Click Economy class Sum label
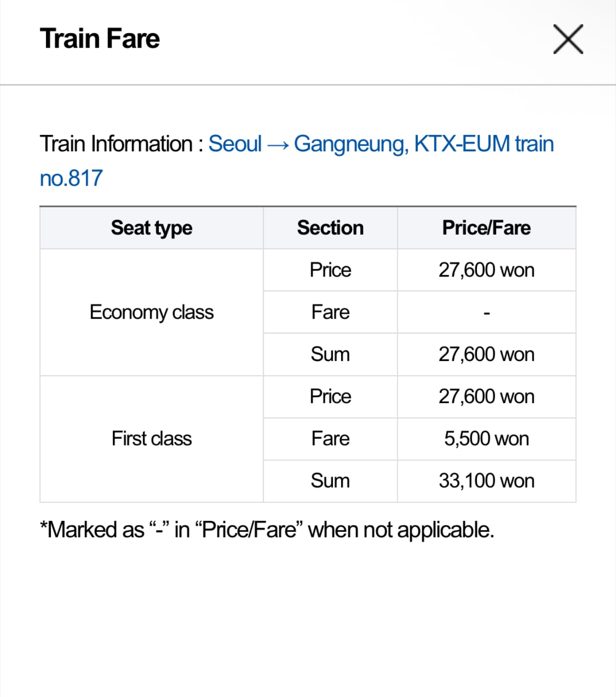Screen dimensions: 616x697 330,354
